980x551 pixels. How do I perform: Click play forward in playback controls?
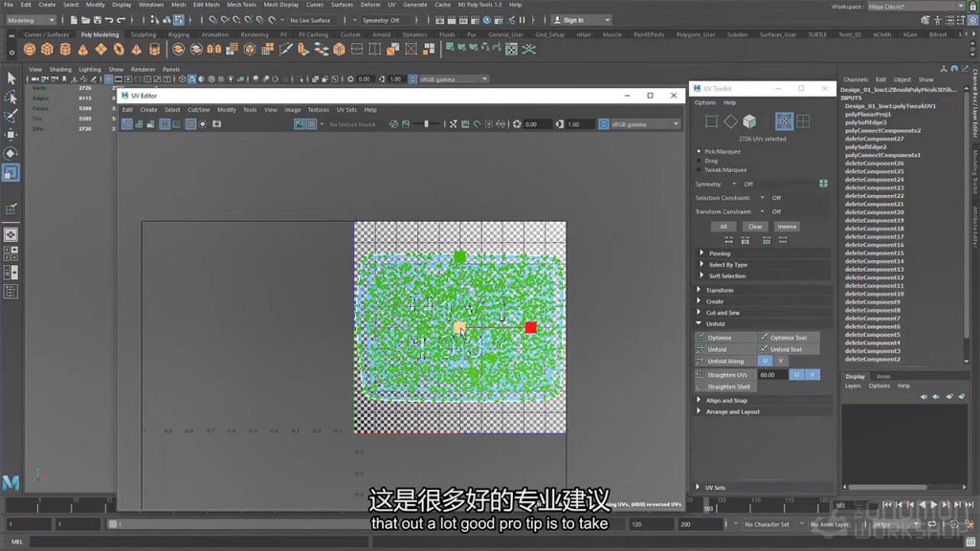point(934,504)
